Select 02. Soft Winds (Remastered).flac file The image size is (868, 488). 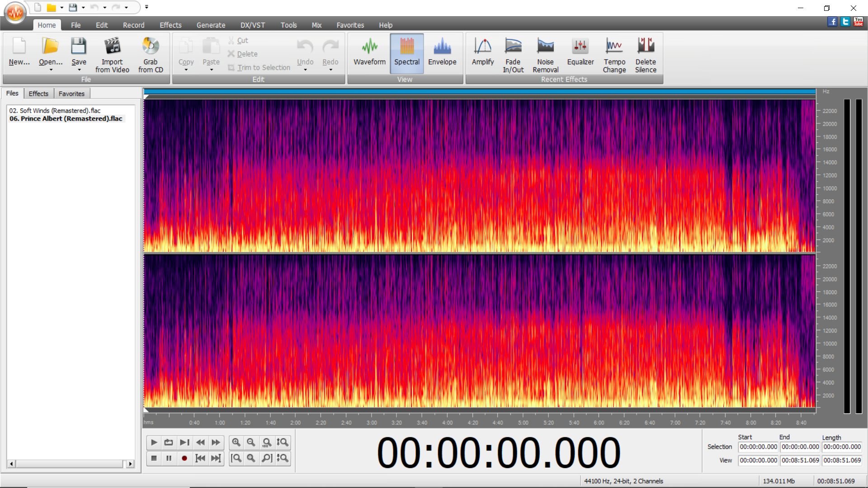55,110
